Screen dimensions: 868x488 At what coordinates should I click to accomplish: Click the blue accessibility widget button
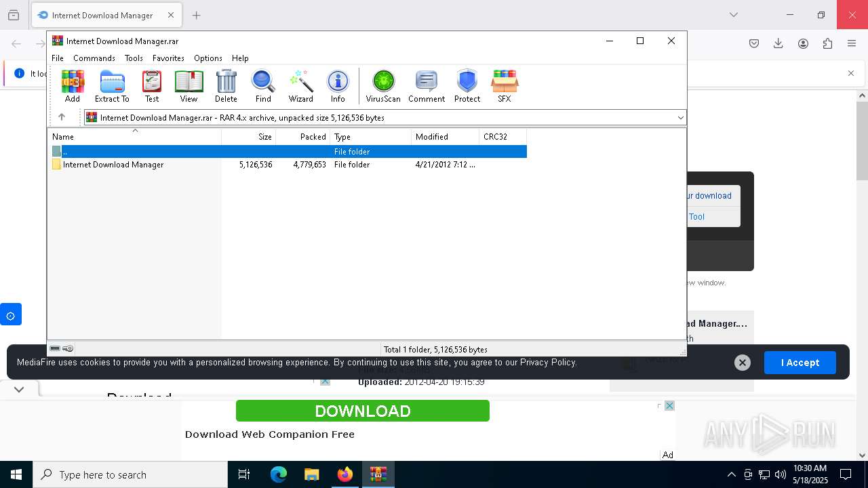click(11, 314)
